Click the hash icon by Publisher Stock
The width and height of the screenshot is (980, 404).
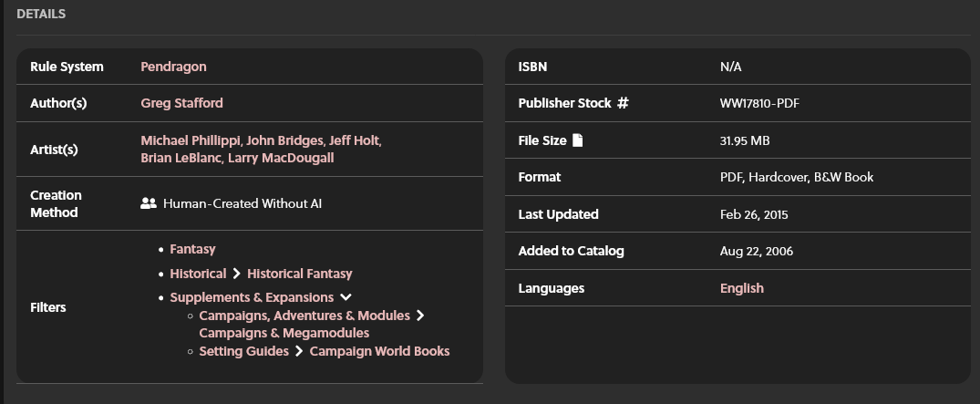pyautogui.click(x=623, y=103)
